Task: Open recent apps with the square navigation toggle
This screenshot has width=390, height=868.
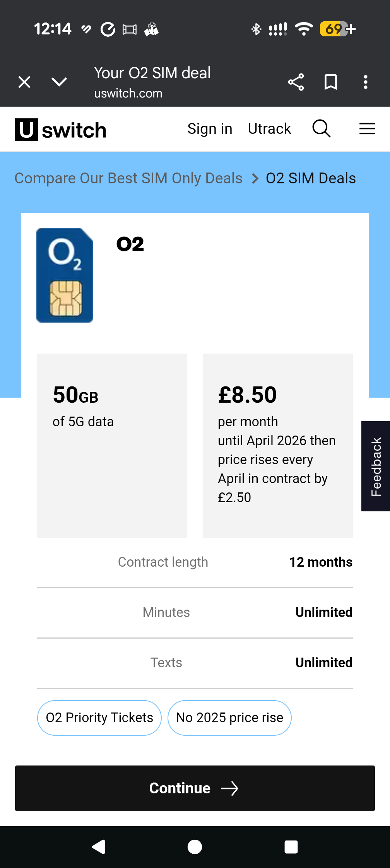Action: pyautogui.click(x=291, y=846)
